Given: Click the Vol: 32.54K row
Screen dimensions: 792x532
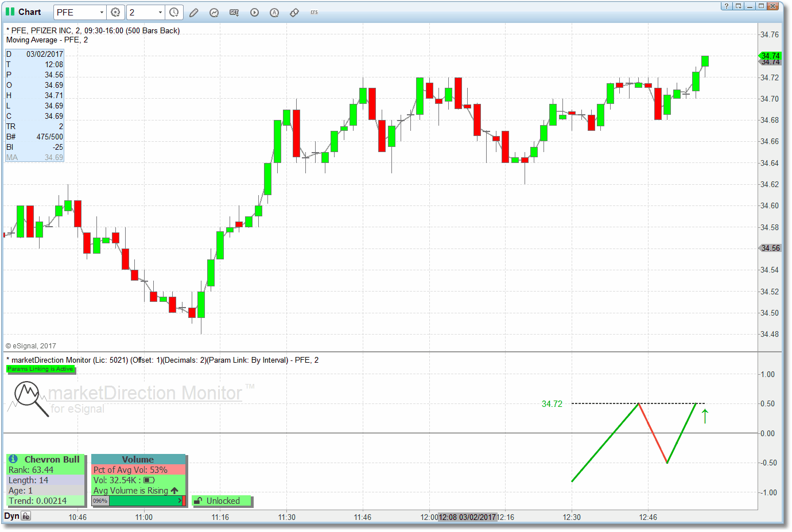Looking at the screenshot, I should tap(138, 480).
